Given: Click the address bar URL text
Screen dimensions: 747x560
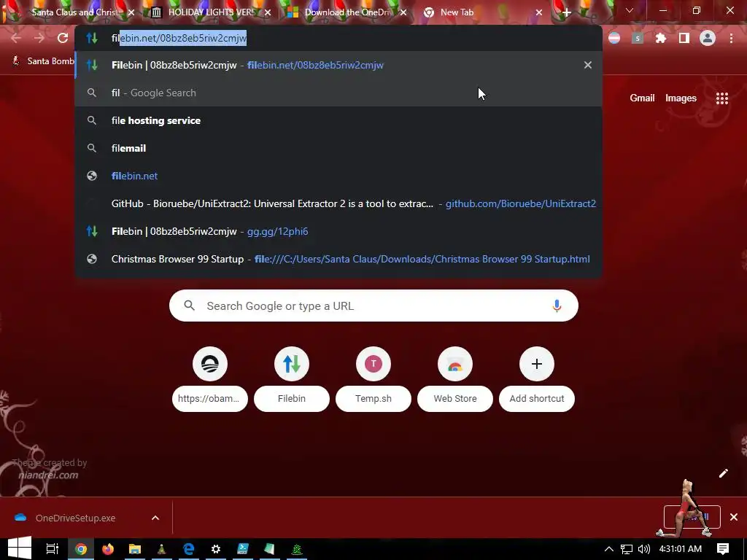Looking at the screenshot, I should pyautogui.click(x=179, y=38).
